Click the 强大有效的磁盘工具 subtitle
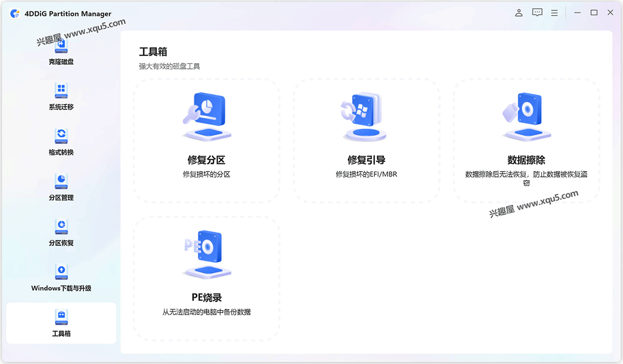This screenshot has height=364, width=623. pos(169,66)
